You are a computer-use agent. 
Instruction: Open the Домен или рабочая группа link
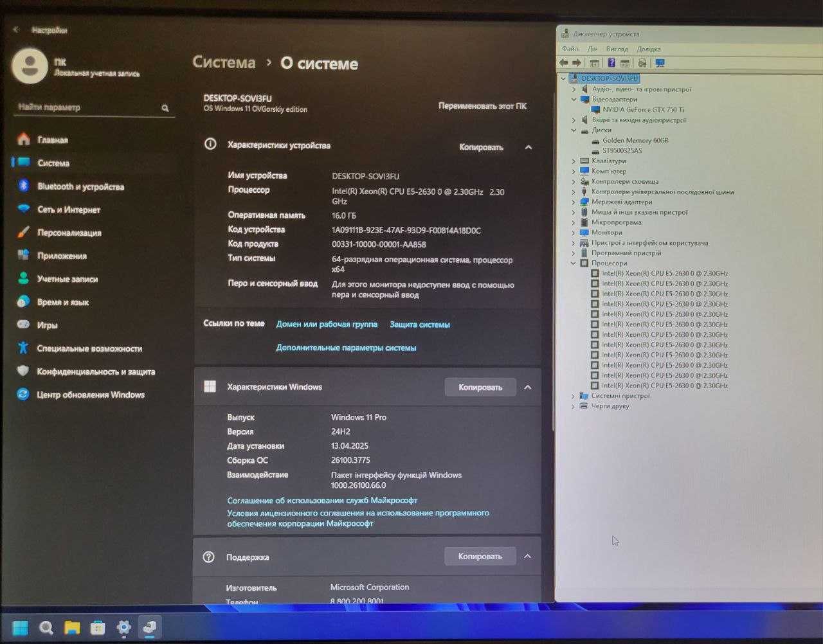[x=327, y=325]
